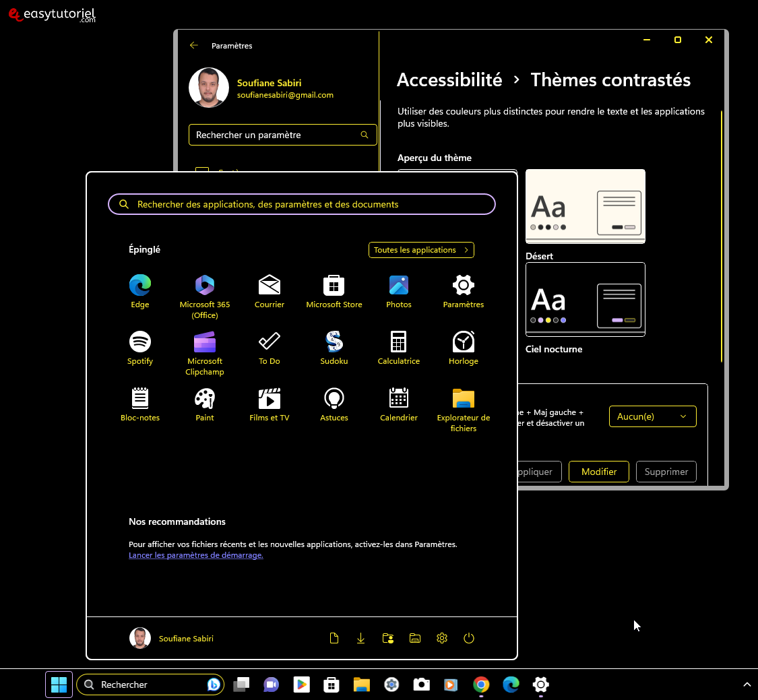Go back using the Settings back arrow
This screenshot has width=758, height=700.
click(x=194, y=45)
